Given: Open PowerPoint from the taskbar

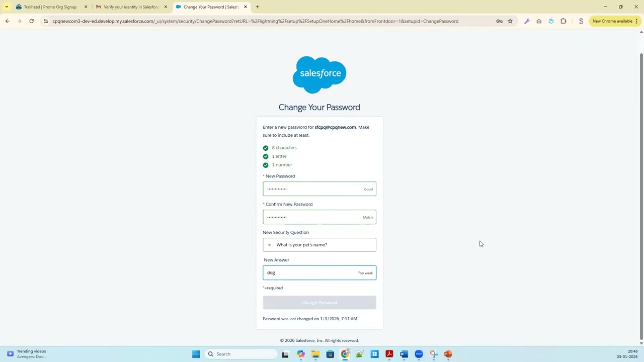Looking at the screenshot, I should 448,354.
